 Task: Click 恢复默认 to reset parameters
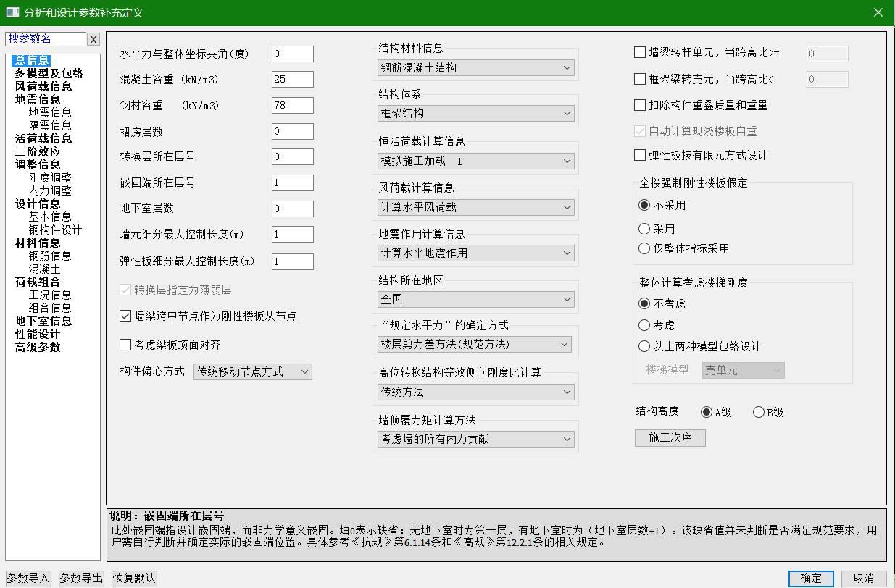134,578
